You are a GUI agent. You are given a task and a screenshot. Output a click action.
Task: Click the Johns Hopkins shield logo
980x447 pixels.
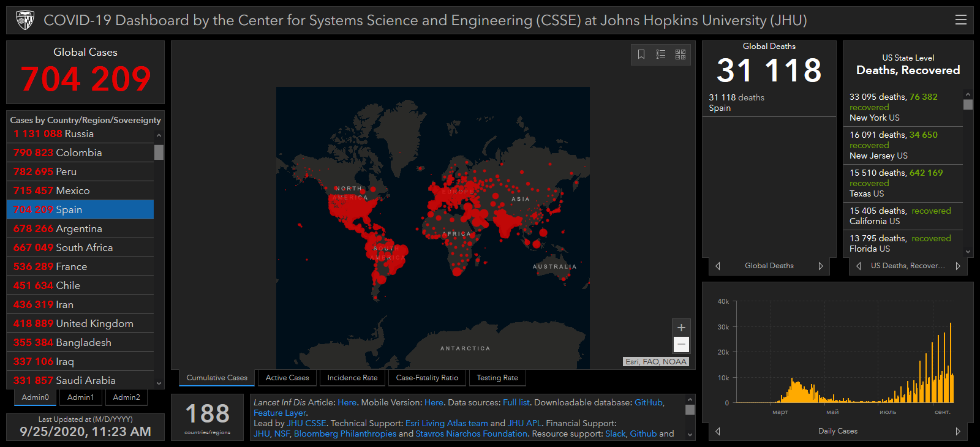(x=25, y=20)
